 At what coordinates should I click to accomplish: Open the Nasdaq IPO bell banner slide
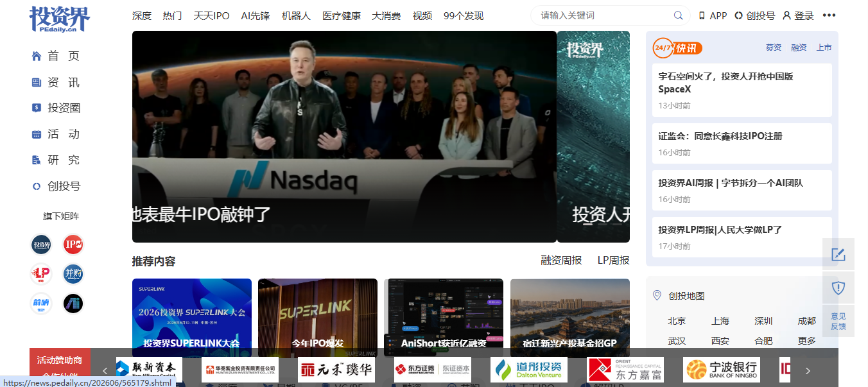(x=344, y=137)
